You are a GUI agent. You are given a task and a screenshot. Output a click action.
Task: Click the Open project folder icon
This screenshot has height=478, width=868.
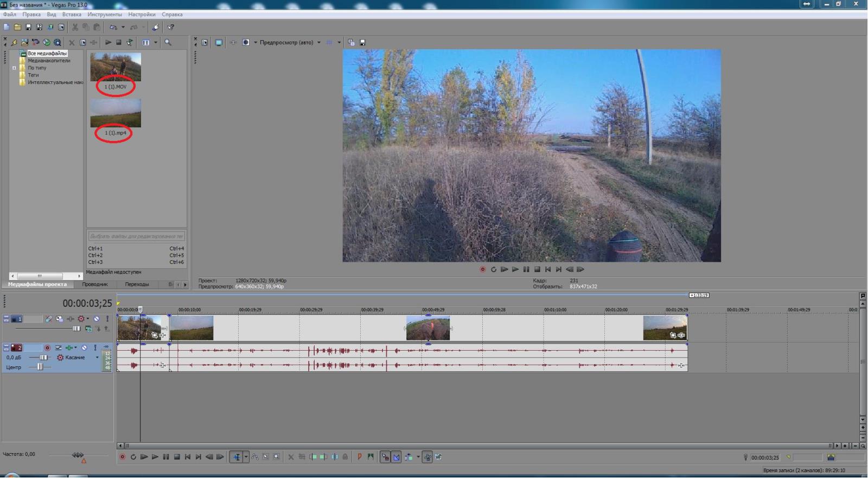pyautogui.click(x=17, y=27)
